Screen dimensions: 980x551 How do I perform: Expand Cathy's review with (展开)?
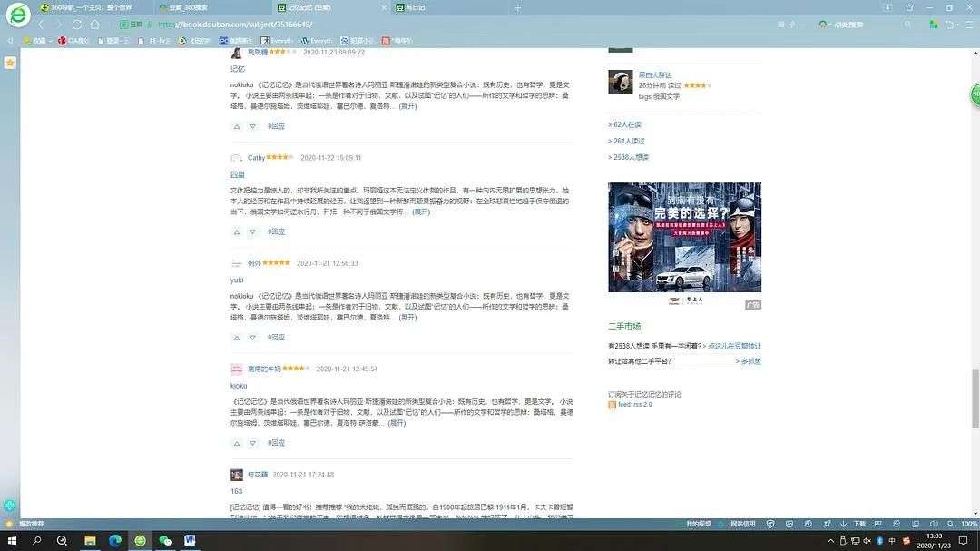click(421, 212)
